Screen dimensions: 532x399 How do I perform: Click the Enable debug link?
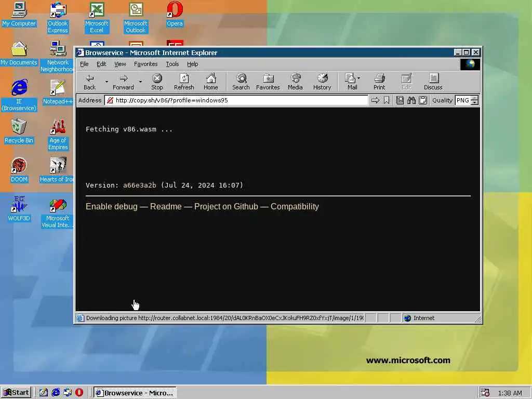click(112, 206)
